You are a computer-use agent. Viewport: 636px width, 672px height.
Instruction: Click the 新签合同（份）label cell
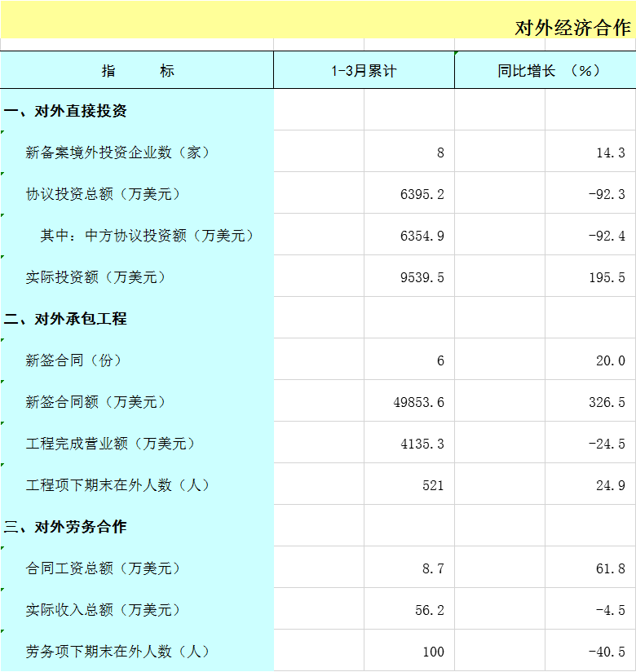click(x=73, y=360)
